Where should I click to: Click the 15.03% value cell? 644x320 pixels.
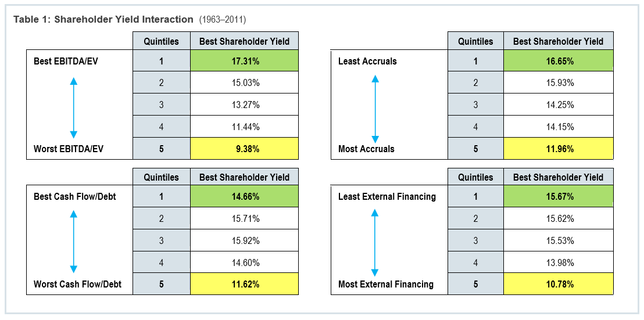tap(244, 83)
